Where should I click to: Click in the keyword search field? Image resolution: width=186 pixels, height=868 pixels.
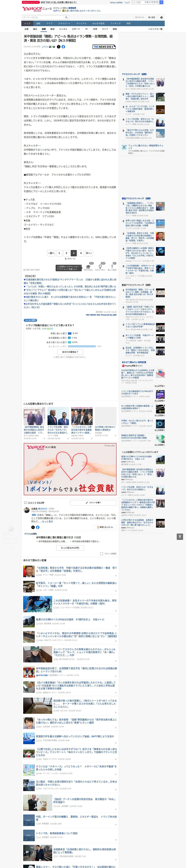(44, 18)
